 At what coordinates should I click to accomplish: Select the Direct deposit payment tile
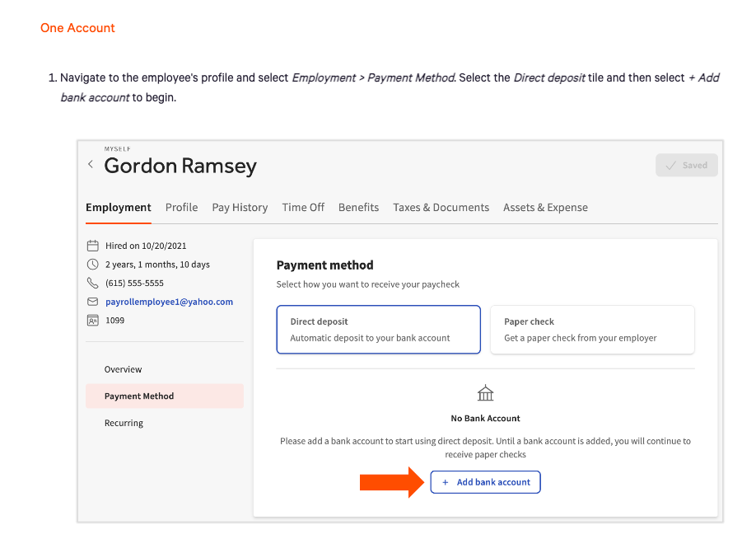tap(378, 330)
